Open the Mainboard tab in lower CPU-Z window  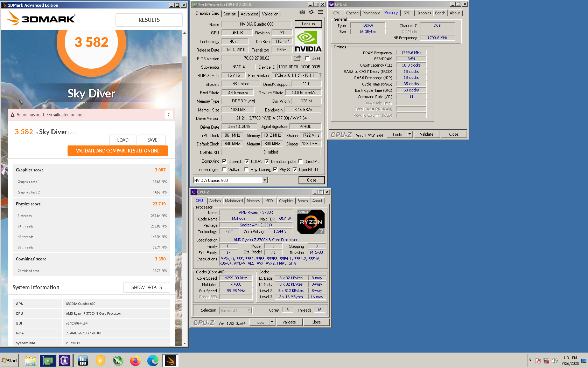coord(234,201)
